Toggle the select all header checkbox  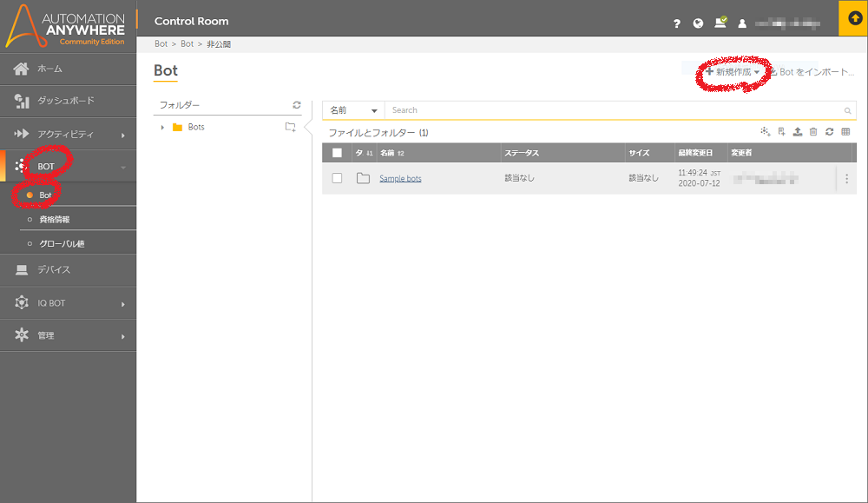[x=337, y=153]
